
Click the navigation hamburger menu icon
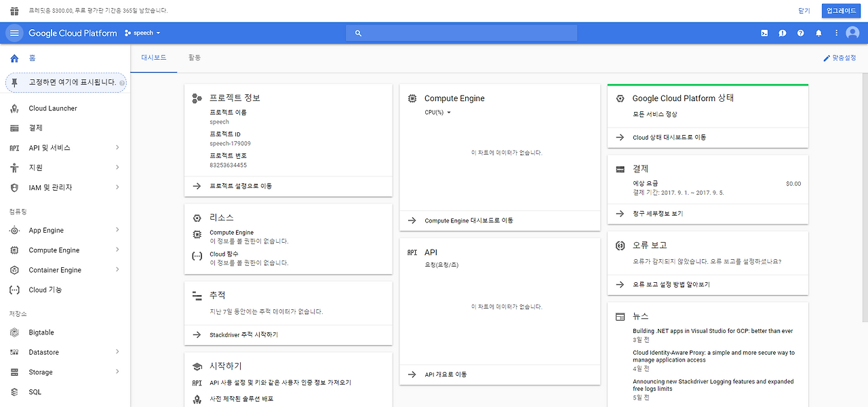coord(14,33)
